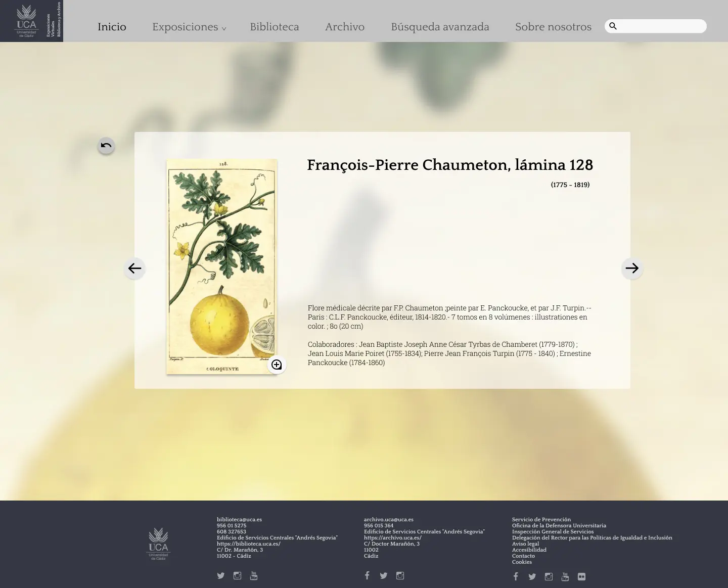This screenshot has height=588, width=728.
Task: Open the YouTube icon below the Cookies link
Action: (565, 576)
